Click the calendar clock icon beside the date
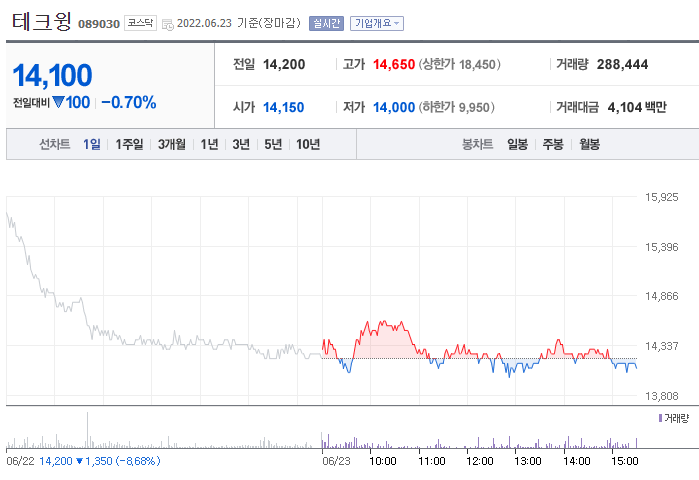 [168, 25]
